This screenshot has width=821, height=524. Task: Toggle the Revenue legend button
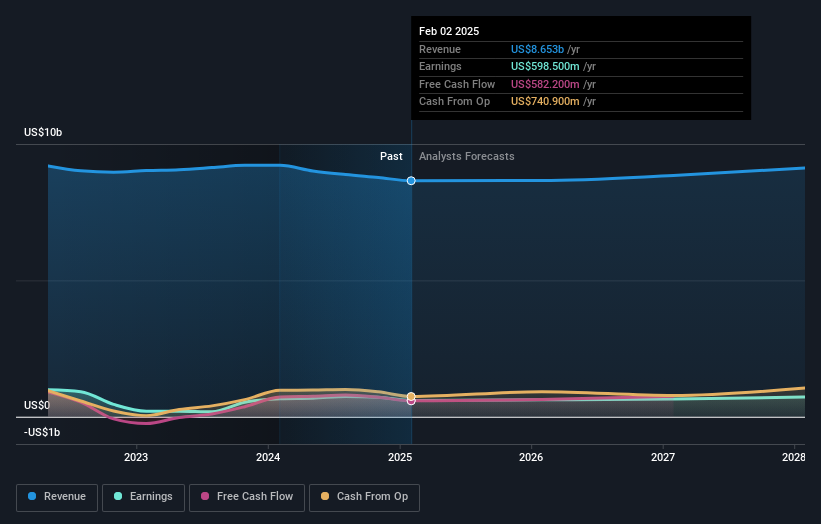(57, 497)
